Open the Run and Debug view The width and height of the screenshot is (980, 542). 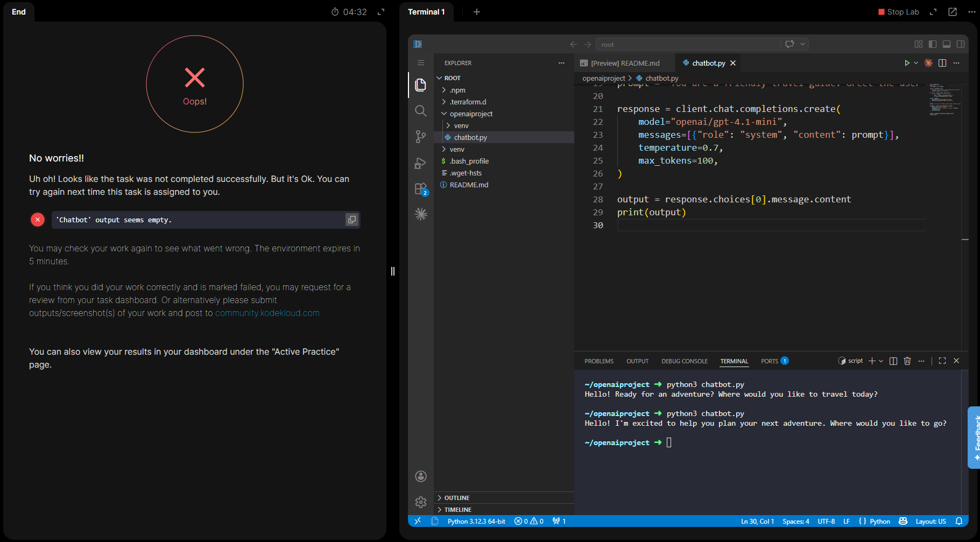[421, 163]
